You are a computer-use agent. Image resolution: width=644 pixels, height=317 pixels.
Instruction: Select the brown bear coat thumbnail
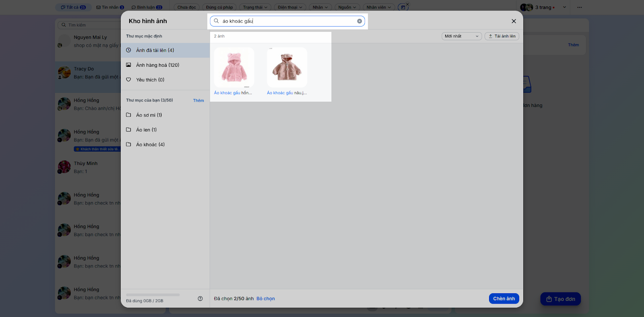pos(287,67)
